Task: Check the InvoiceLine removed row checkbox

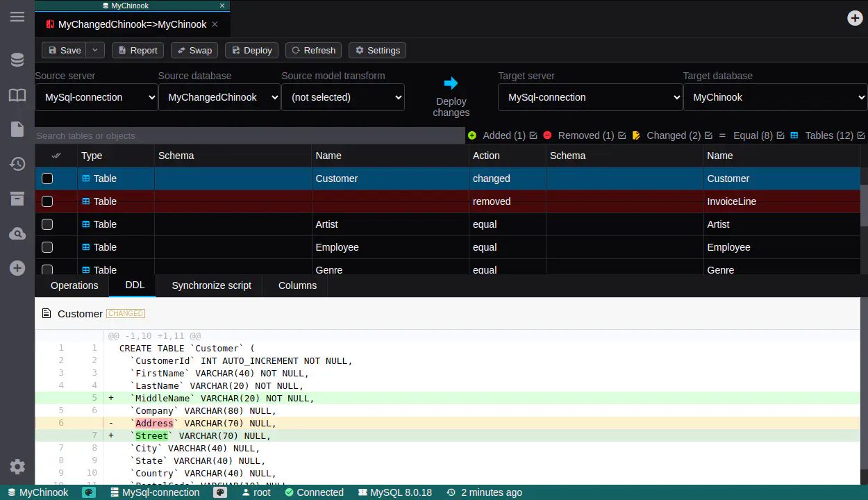Action: click(x=47, y=201)
